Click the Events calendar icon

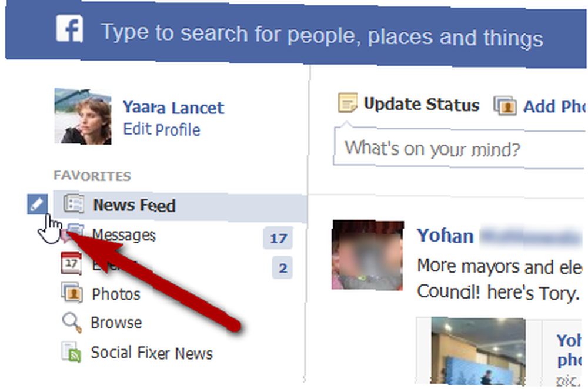pos(71,263)
